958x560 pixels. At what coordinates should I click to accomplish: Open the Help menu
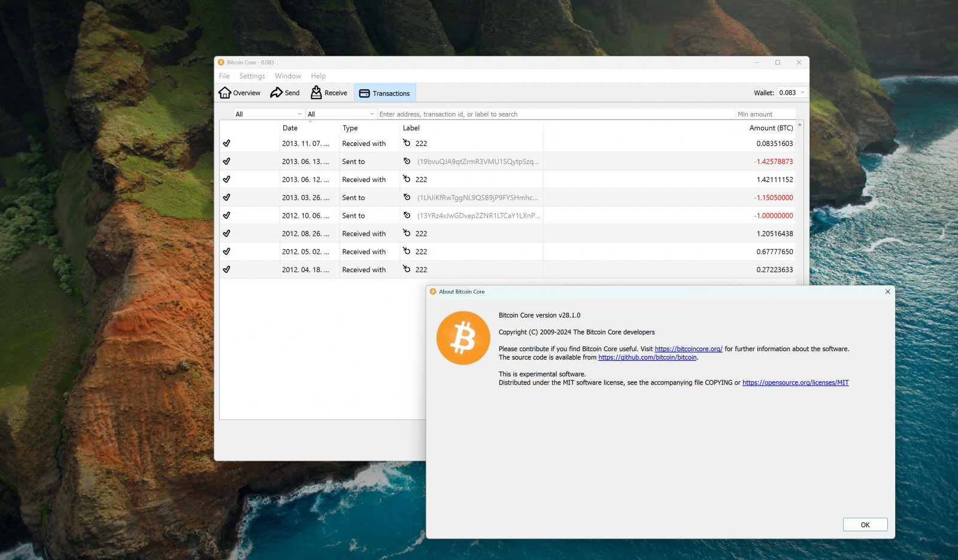coord(318,76)
